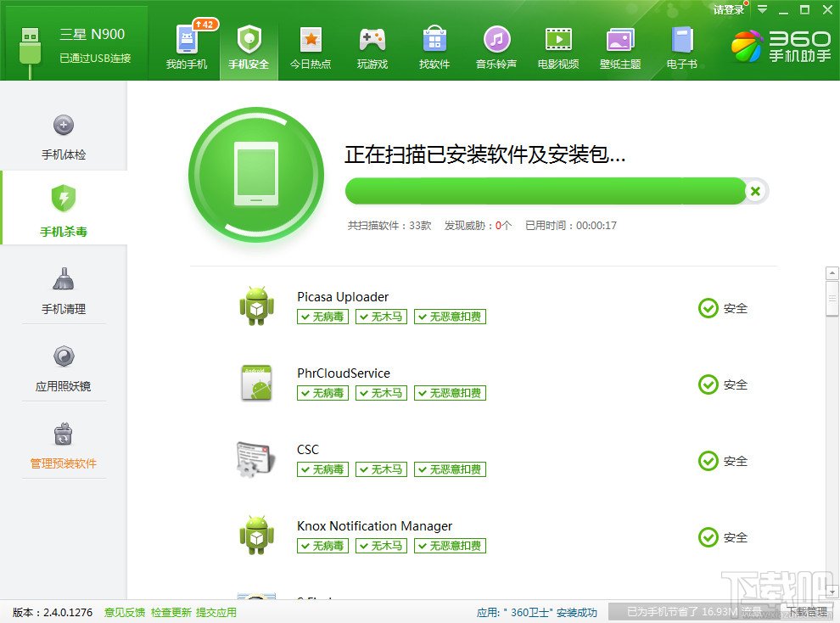
Task: Click the USB connection device icon
Action: (x=30, y=52)
